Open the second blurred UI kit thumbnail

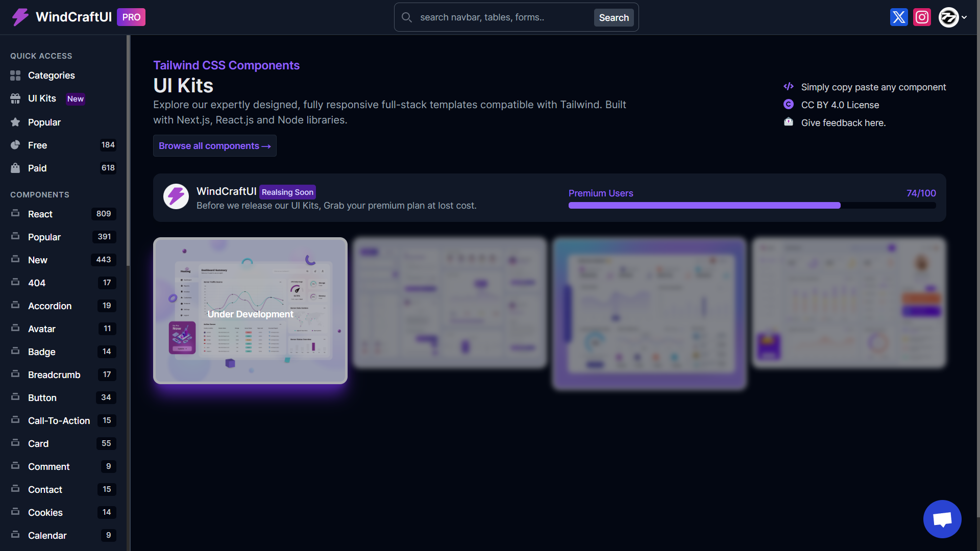point(450,303)
